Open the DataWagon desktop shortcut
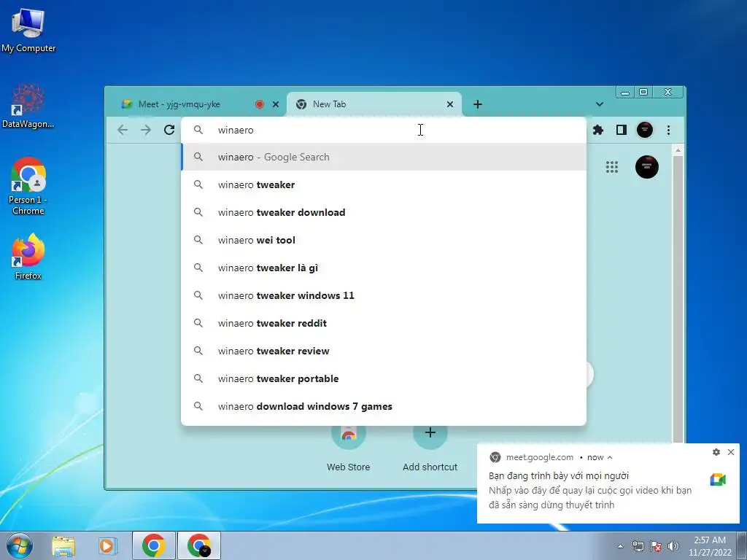The image size is (747, 560). pos(28,106)
